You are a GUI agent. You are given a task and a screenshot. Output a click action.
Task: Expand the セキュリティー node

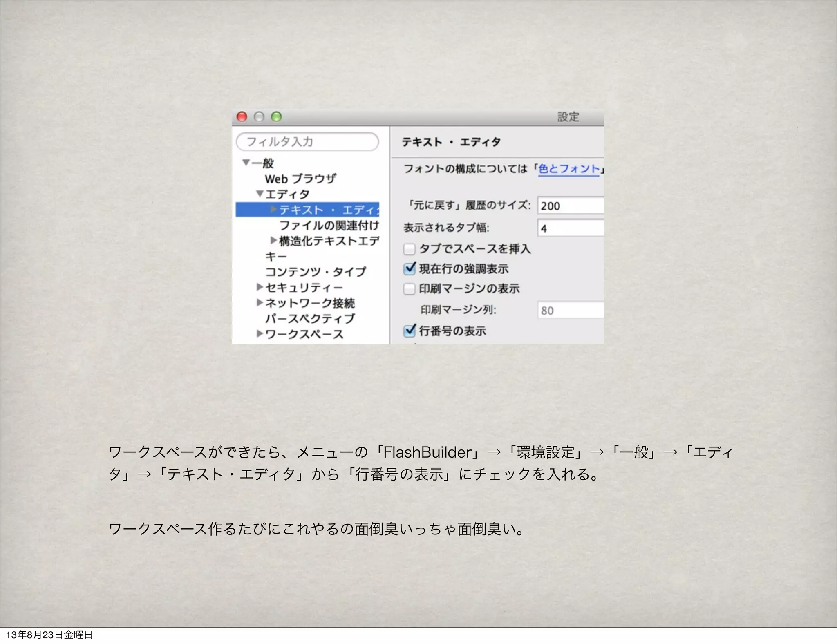(x=260, y=287)
